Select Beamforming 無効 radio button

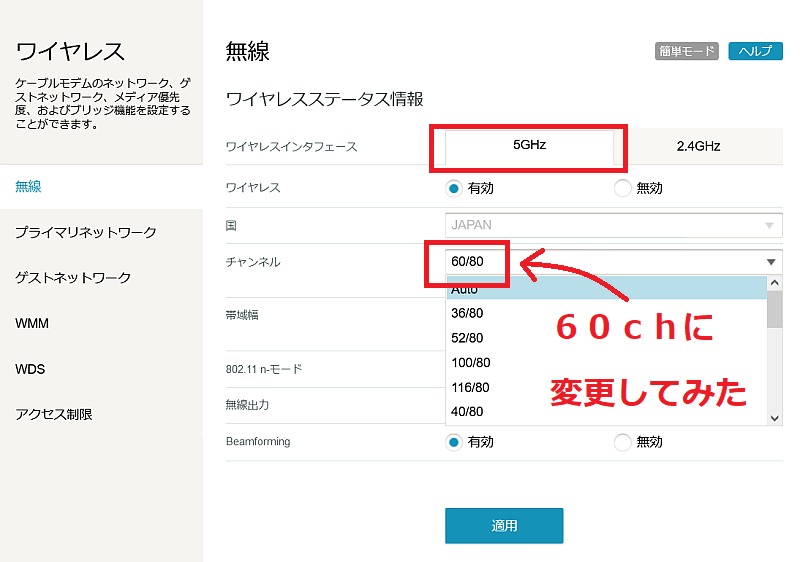tap(622, 442)
